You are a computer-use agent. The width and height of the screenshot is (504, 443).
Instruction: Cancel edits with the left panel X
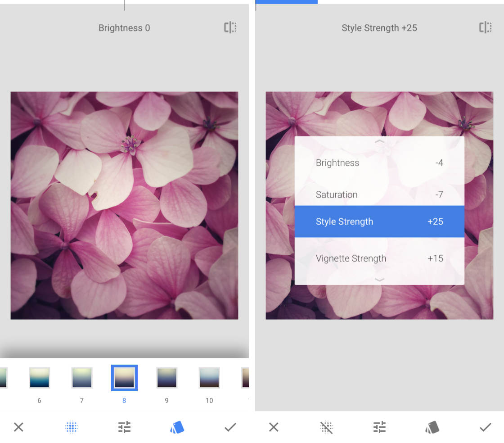coord(18,427)
